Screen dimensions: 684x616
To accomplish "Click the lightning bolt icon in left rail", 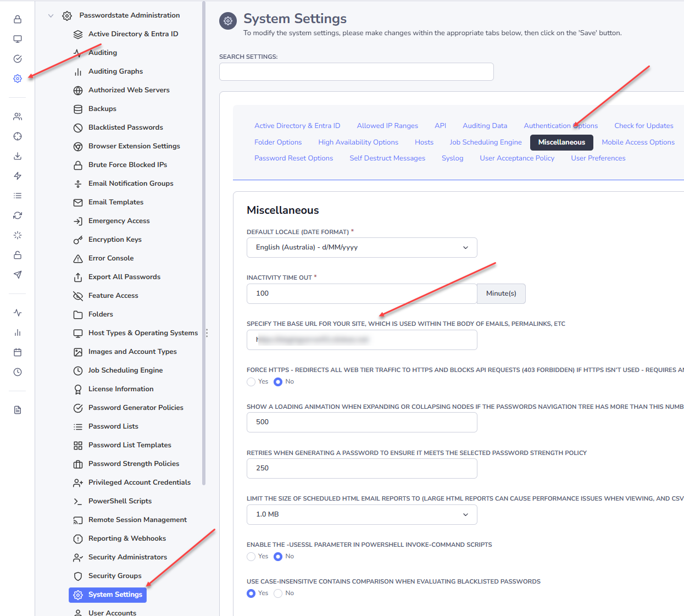I will point(18,176).
